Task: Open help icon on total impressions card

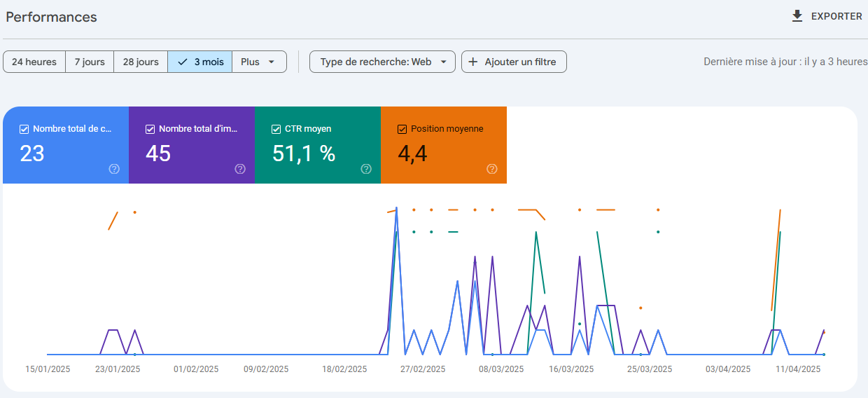Action: point(240,169)
